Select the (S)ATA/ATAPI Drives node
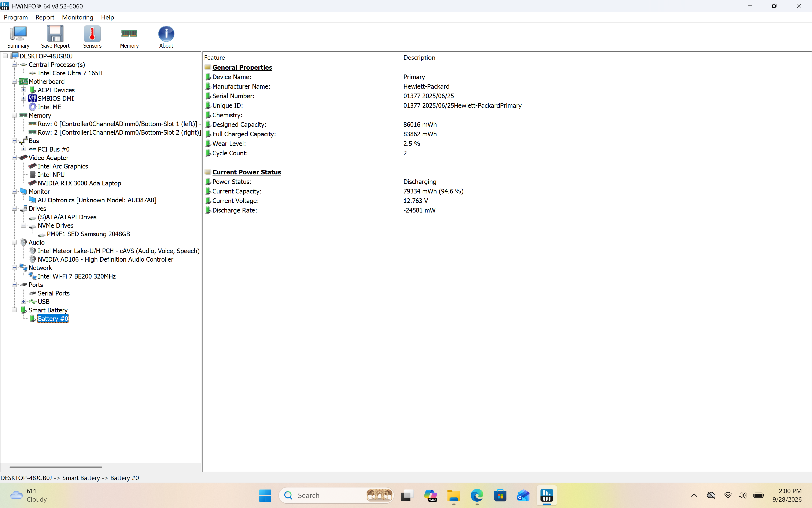The height and width of the screenshot is (508, 812). (67, 217)
